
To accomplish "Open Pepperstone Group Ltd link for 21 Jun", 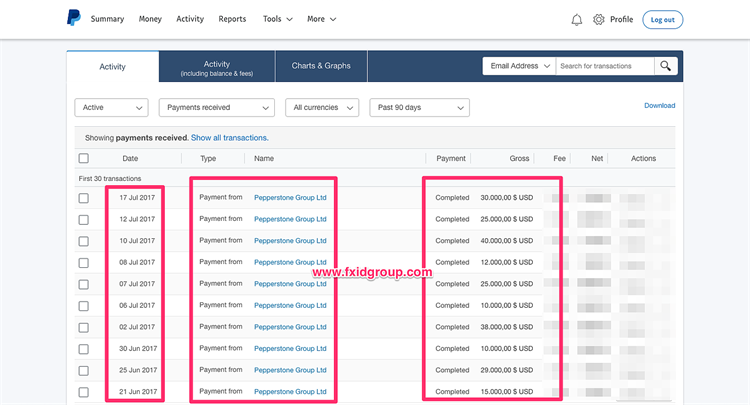I will [290, 392].
